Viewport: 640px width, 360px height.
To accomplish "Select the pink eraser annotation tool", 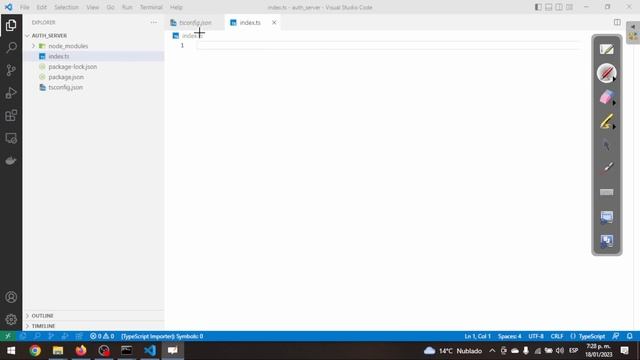I will pyautogui.click(x=607, y=98).
